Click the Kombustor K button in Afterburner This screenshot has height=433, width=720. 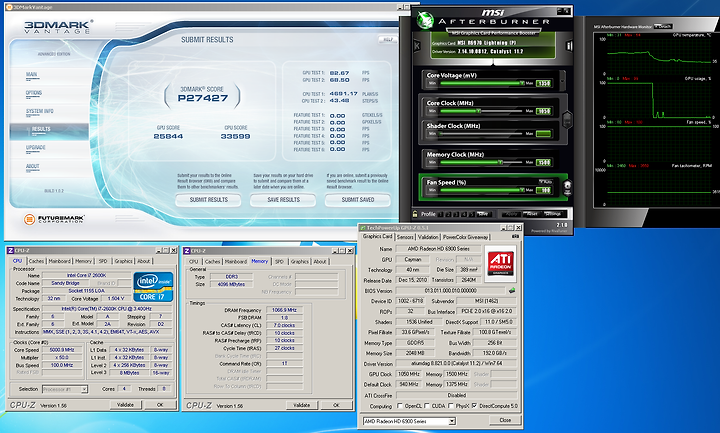pyautogui.click(x=417, y=46)
